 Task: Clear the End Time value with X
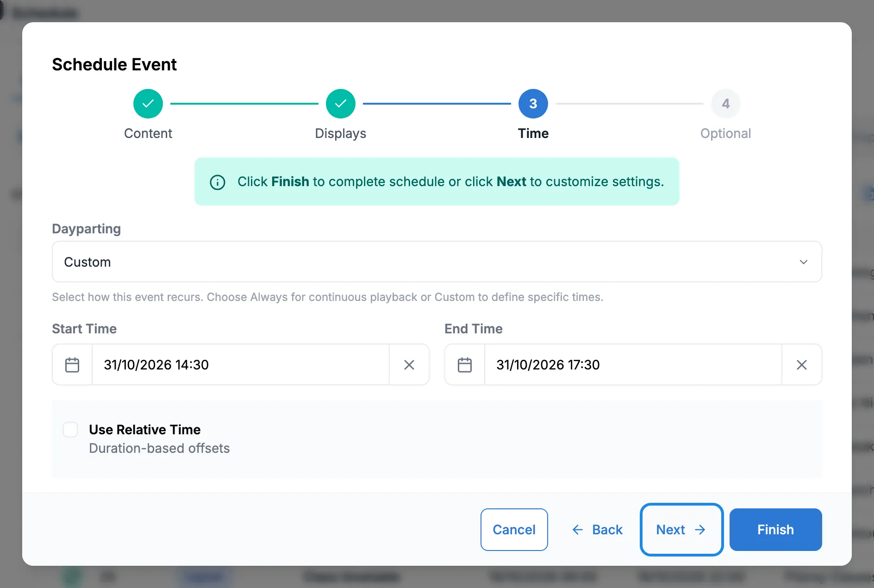[x=802, y=365]
